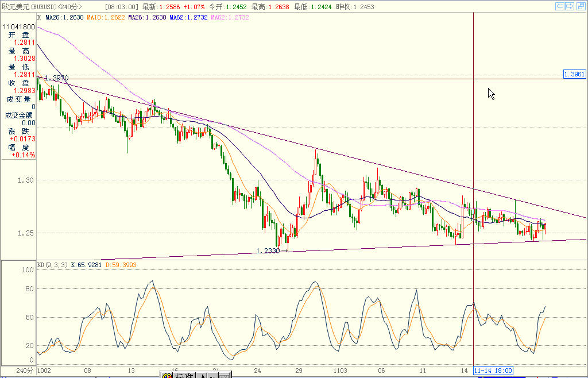Screen dimensions: 588x378
Task: Click the pink MA62:1.2732 indicator label
Action: (x=230, y=17)
